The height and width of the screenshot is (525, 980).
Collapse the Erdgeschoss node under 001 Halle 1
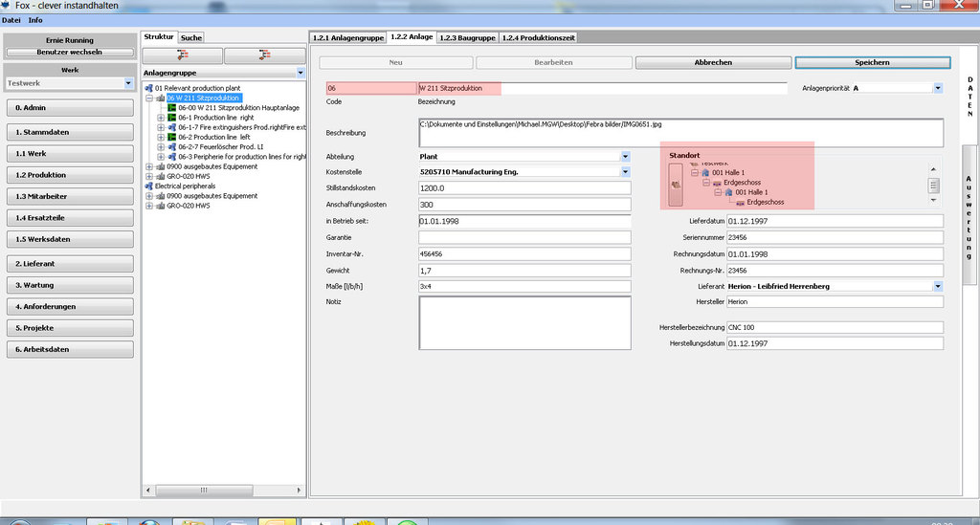tap(705, 183)
